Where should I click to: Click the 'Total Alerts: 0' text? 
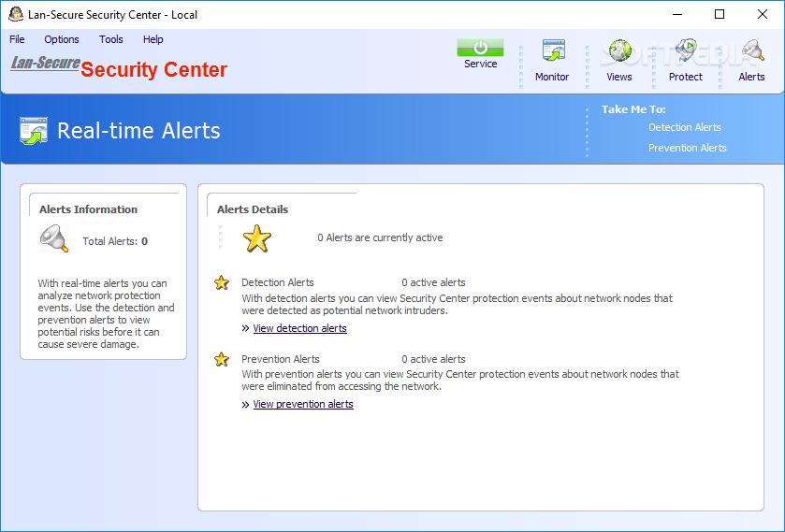pyautogui.click(x=115, y=241)
